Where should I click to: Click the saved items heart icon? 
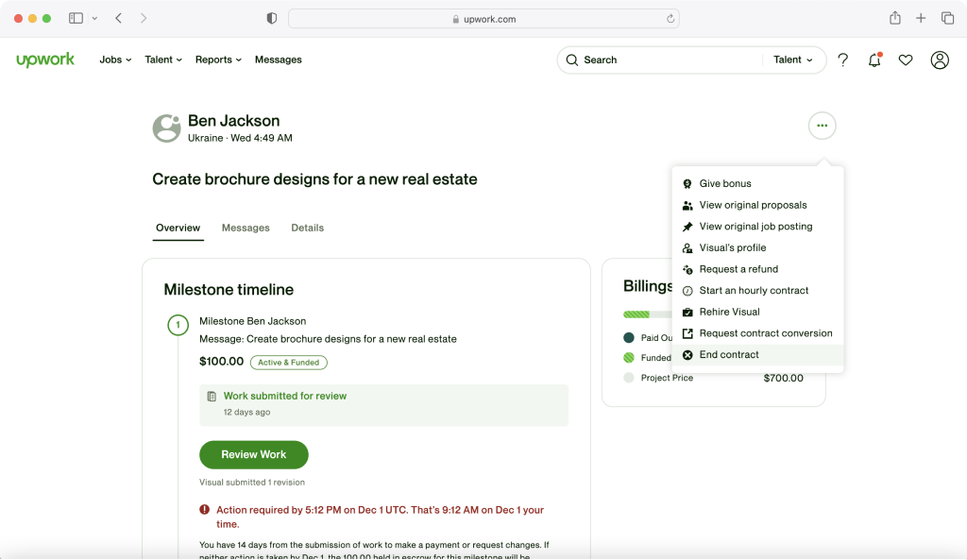pos(906,59)
